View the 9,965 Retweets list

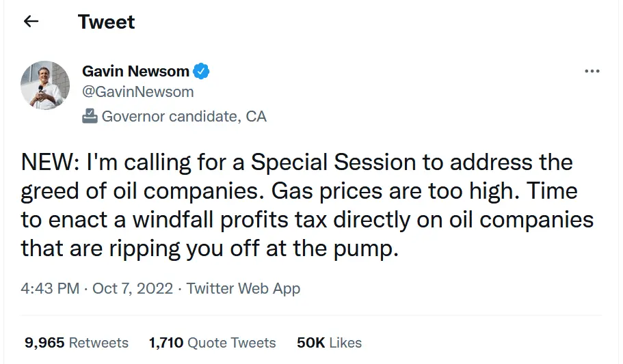click(77, 343)
